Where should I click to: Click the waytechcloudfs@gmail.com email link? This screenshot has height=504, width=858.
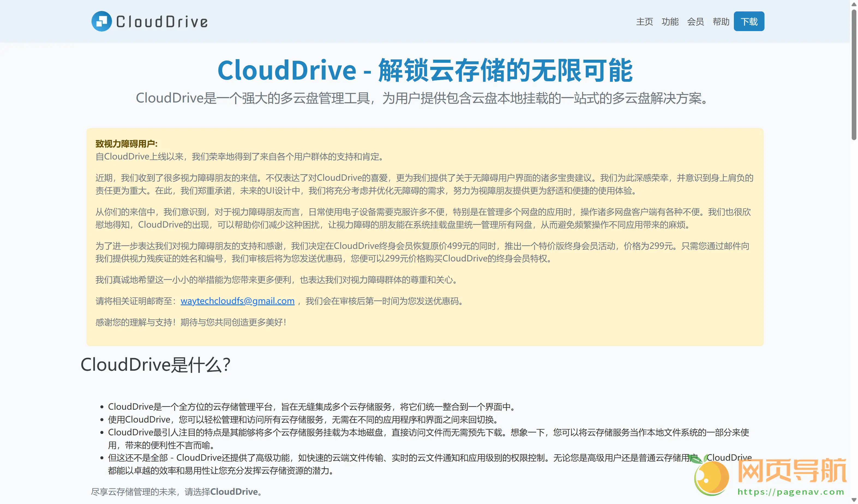[x=237, y=301]
